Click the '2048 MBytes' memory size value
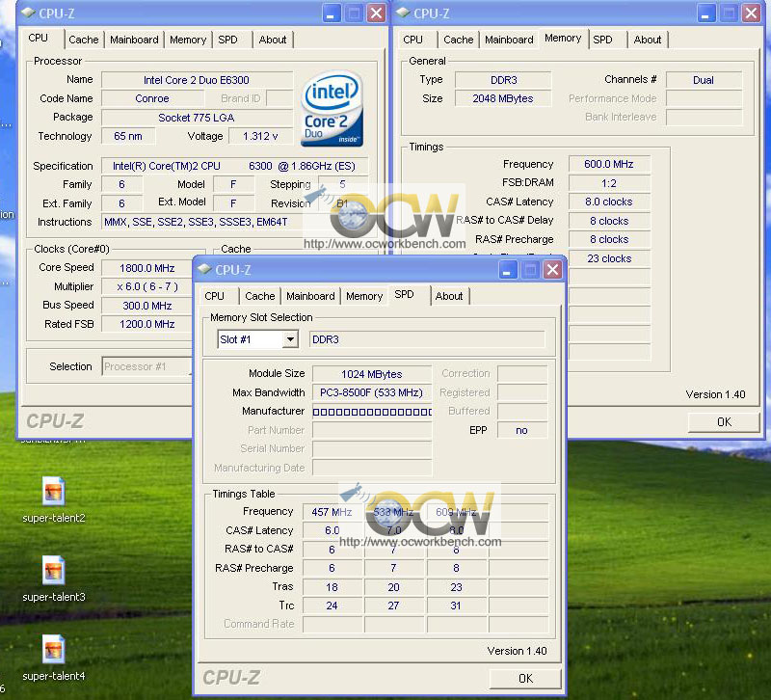Image resolution: width=771 pixels, height=700 pixels. point(503,98)
